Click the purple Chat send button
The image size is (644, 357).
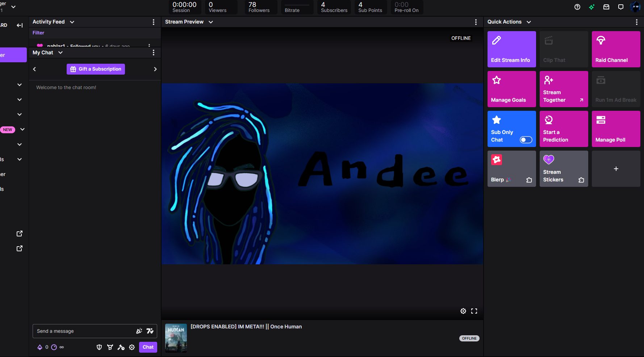(148, 347)
